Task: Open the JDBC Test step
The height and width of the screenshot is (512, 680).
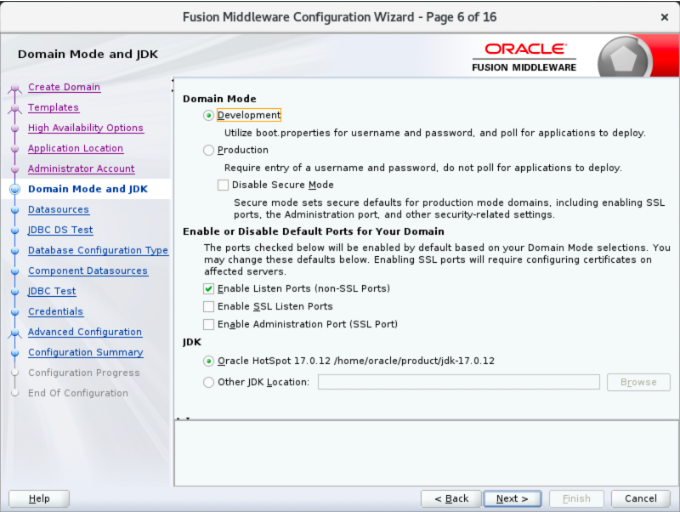Action: (x=52, y=291)
